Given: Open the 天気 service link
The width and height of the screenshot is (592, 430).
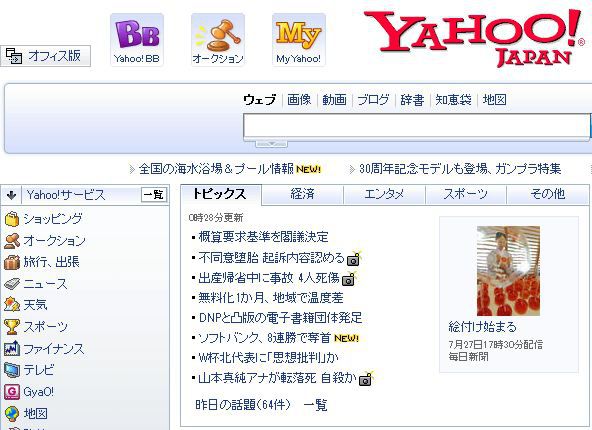Looking at the screenshot, I should (35, 305).
